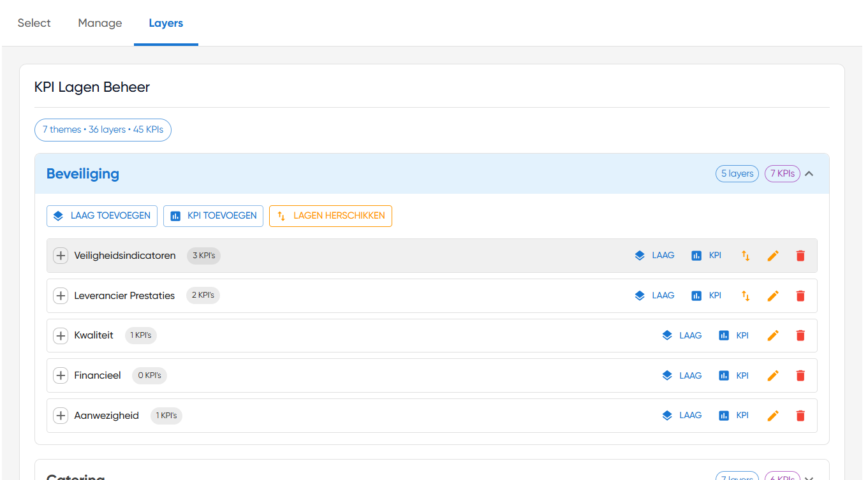Collapse the Beveiliging theme with chevron
The height and width of the screenshot is (480, 868).
809,173
